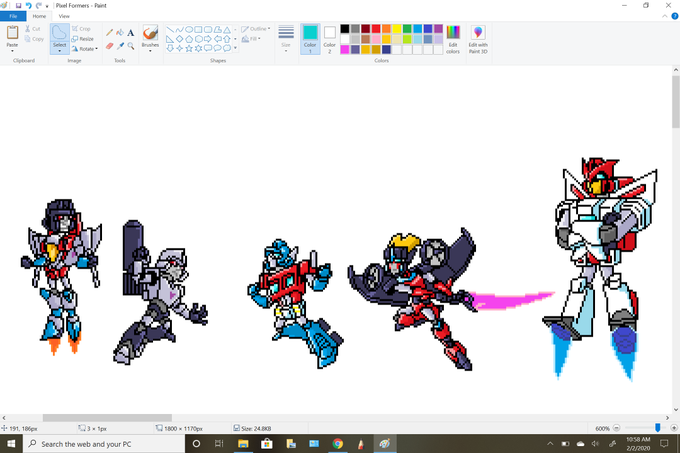Collapse the ribbon with the chevron
Screen dimensions: 680x453
(665, 16)
